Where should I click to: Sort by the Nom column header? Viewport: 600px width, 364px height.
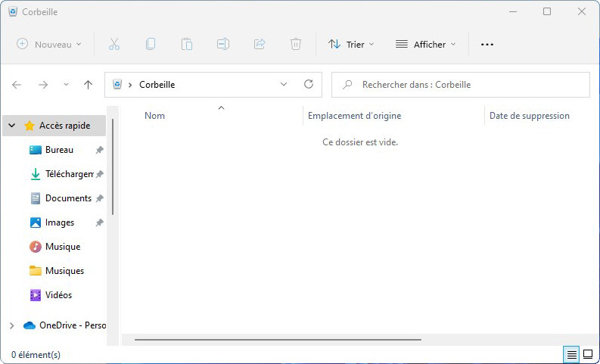(x=155, y=116)
